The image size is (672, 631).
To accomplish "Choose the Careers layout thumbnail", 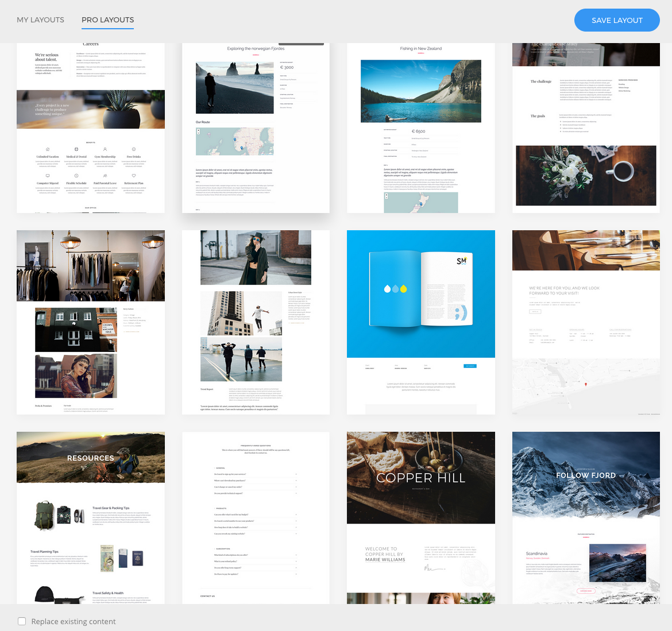I will click(x=90, y=127).
